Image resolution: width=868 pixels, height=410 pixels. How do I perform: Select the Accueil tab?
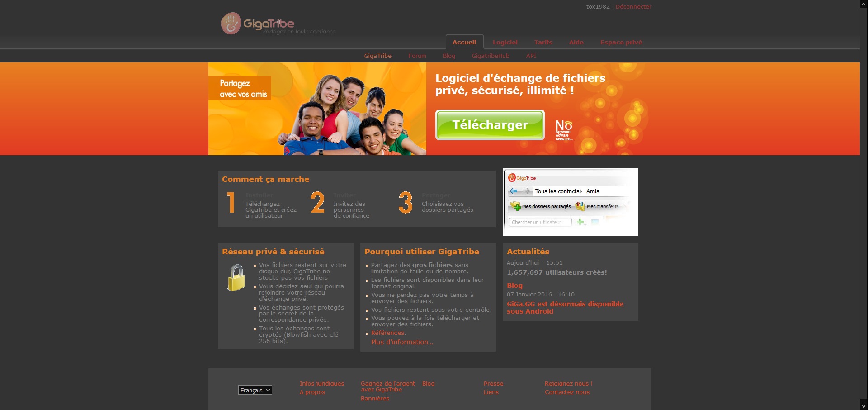(x=464, y=42)
